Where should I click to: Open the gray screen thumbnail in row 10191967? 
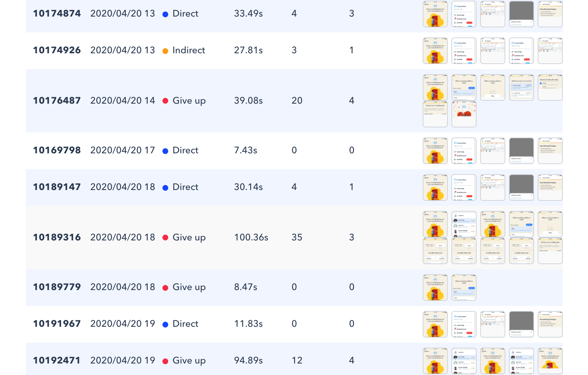click(x=522, y=324)
